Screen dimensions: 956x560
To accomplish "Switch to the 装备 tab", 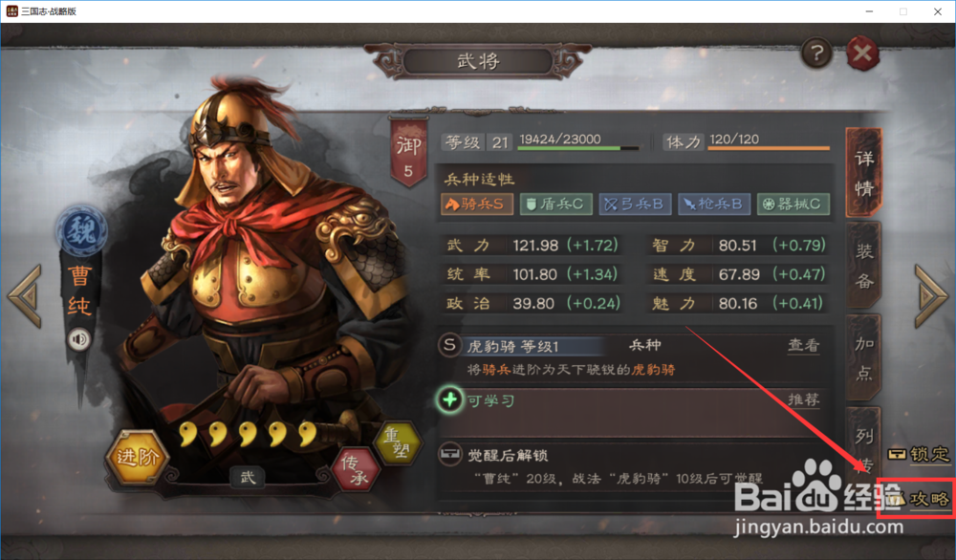I will click(863, 267).
